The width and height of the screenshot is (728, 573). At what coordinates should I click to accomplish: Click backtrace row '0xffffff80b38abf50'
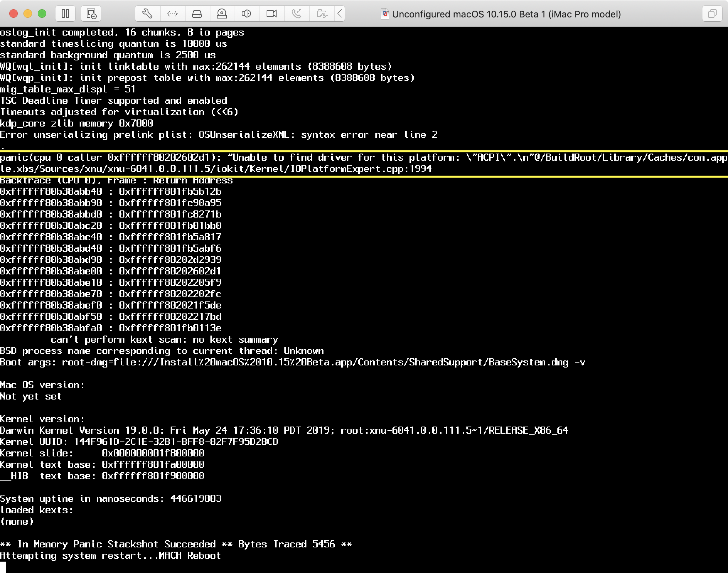coord(111,317)
